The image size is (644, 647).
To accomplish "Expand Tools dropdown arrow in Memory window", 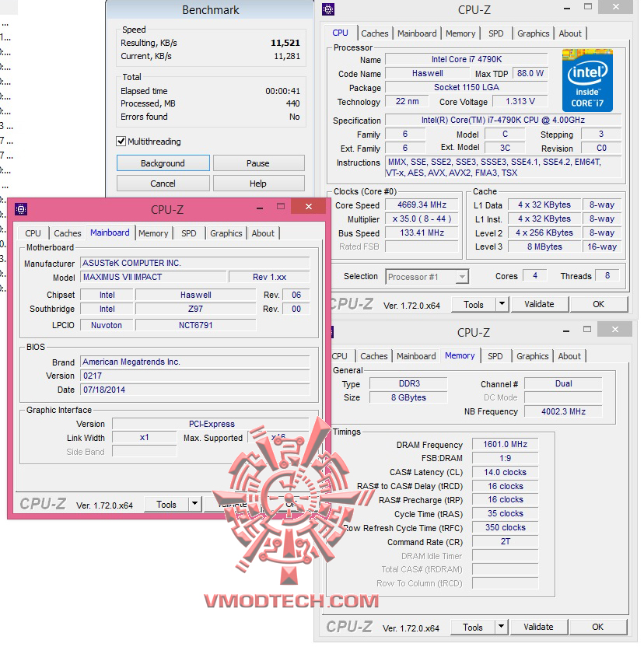I will point(500,627).
